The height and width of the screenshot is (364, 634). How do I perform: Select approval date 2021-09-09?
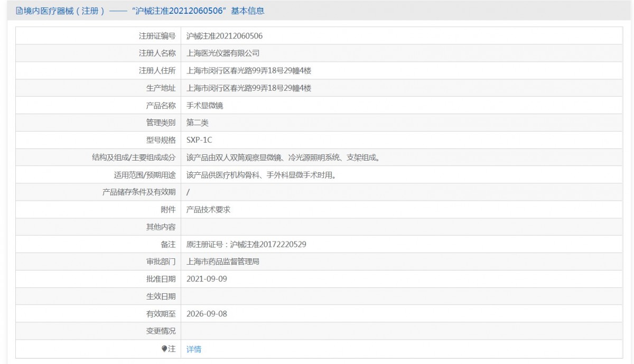coord(207,279)
